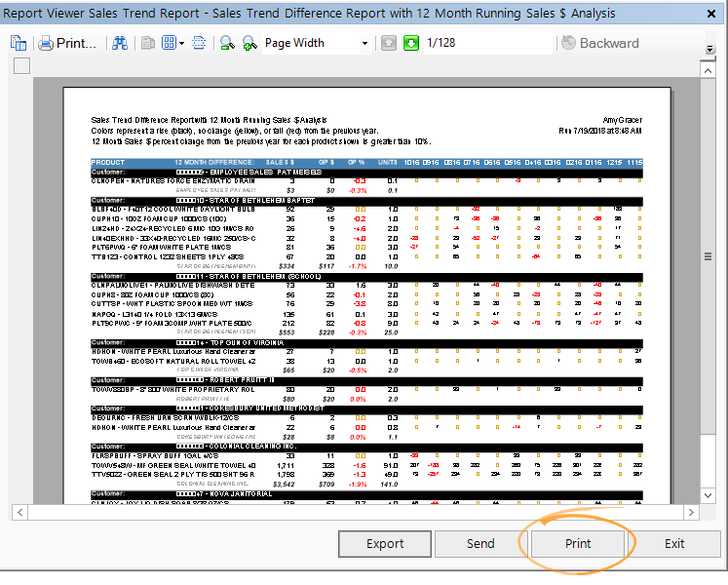Click the "NOVA JANITORIAL" customer row
The height and width of the screenshot is (585, 728).
[x=366, y=494]
